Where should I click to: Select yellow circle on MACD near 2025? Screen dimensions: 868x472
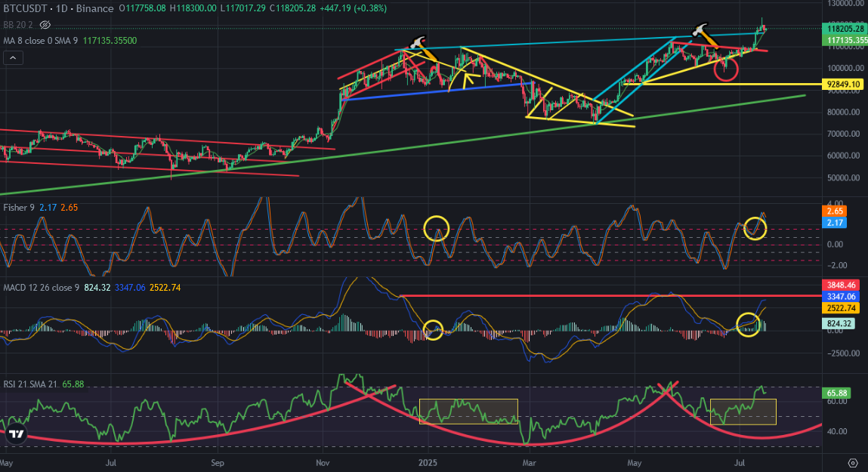click(433, 330)
